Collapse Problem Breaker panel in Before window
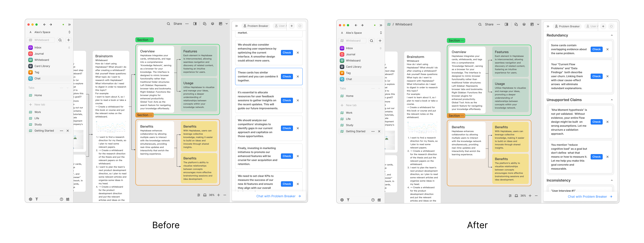The image size is (644, 243). click(236, 26)
